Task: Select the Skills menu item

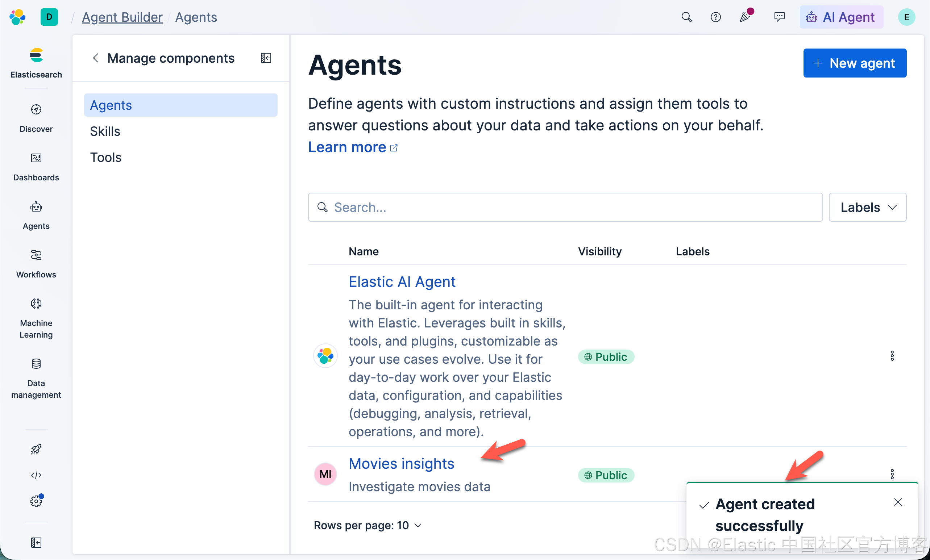Action: click(x=181, y=131)
